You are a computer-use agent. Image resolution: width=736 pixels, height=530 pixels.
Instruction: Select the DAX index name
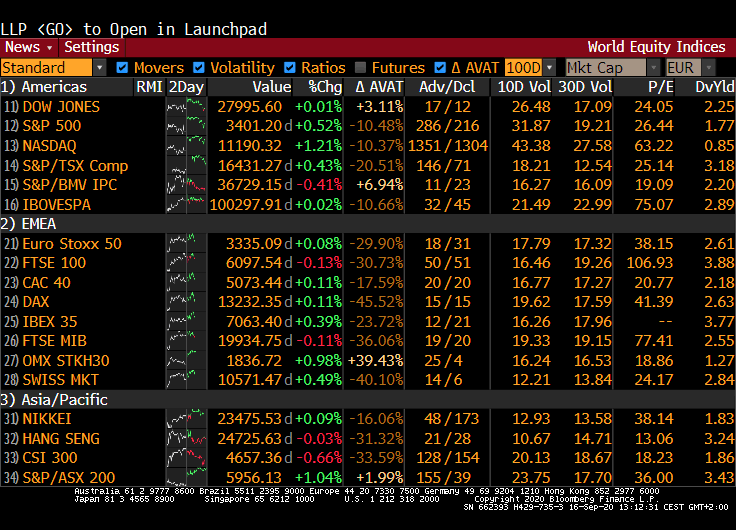36,301
